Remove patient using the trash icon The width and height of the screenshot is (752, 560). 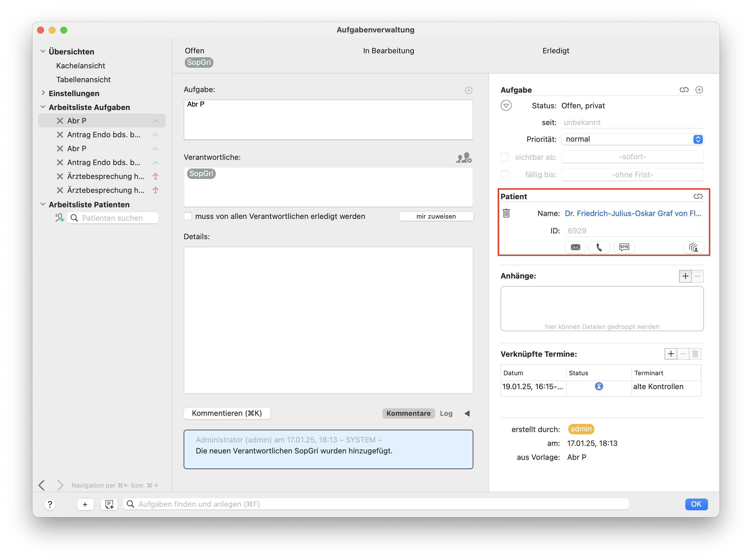(x=506, y=213)
